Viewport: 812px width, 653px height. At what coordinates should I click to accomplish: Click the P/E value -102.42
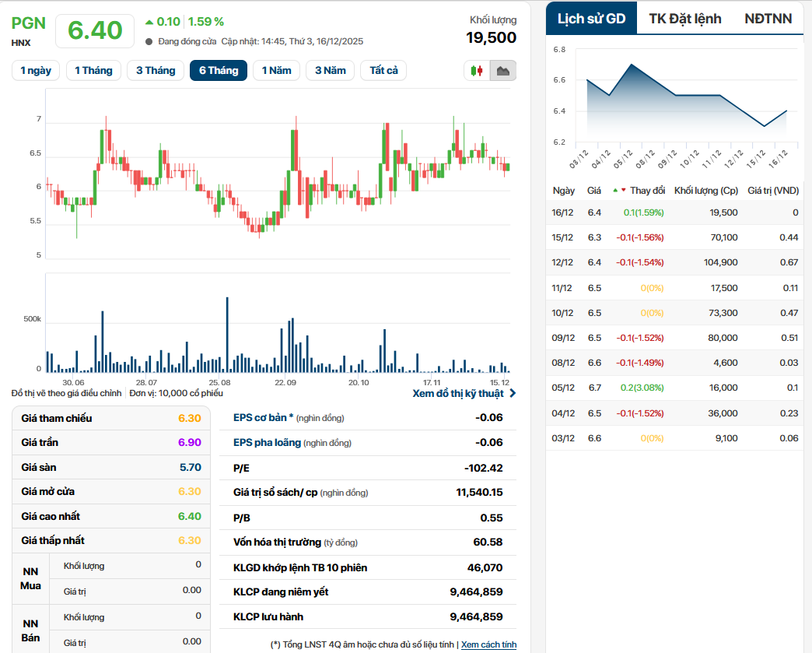coord(484,468)
